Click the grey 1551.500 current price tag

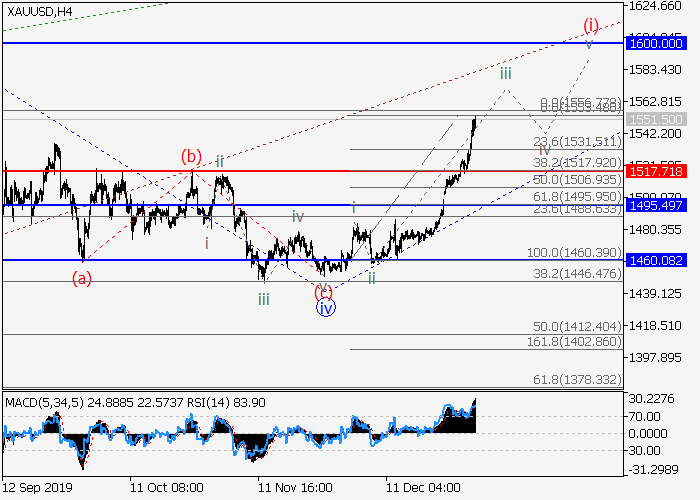[656, 119]
